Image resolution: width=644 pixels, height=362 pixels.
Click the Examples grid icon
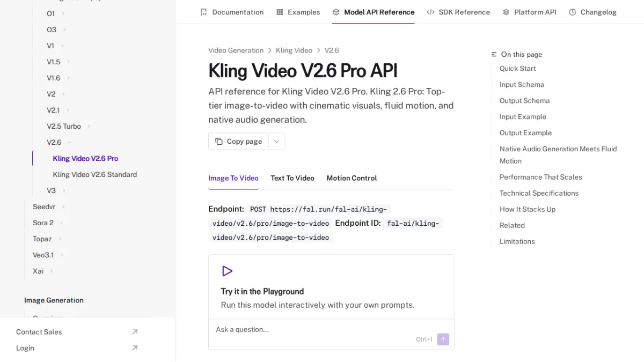(x=280, y=12)
